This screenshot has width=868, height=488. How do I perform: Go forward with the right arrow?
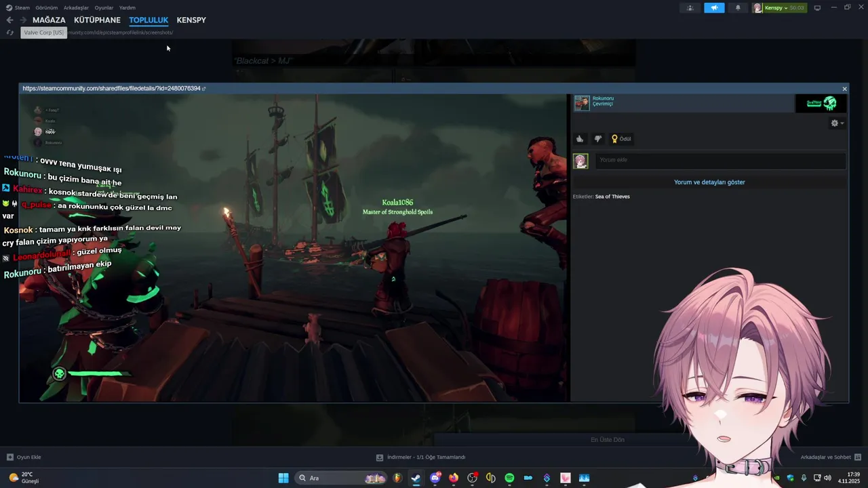click(23, 20)
